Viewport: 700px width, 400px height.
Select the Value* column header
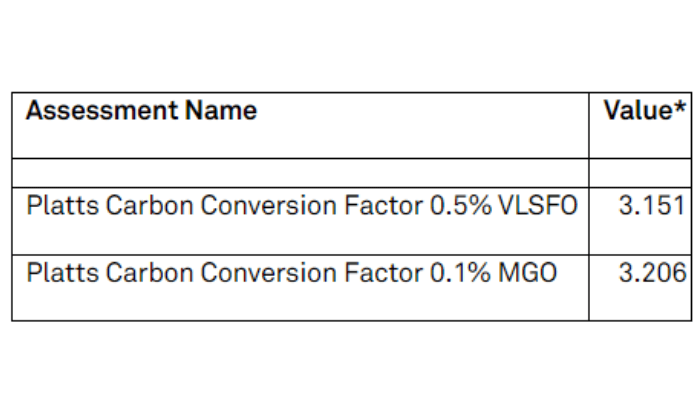click(x=639, y=125)
